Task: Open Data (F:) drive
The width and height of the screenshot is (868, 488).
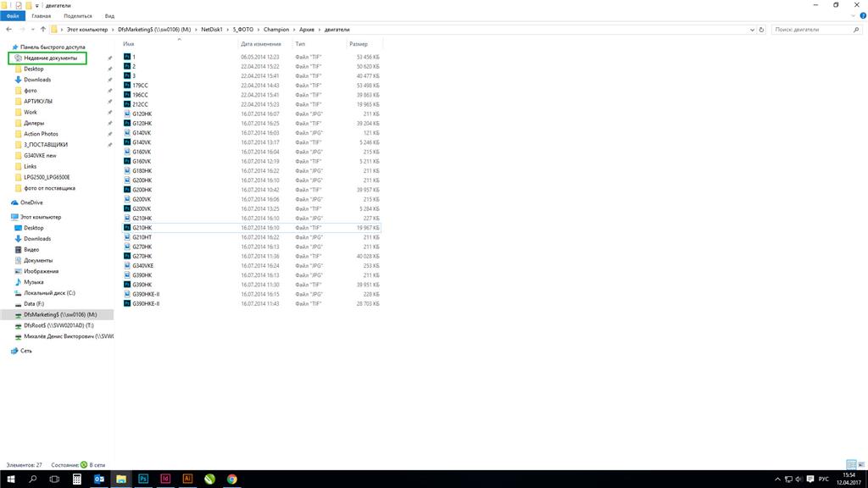Action: click(x=34, y=304)
